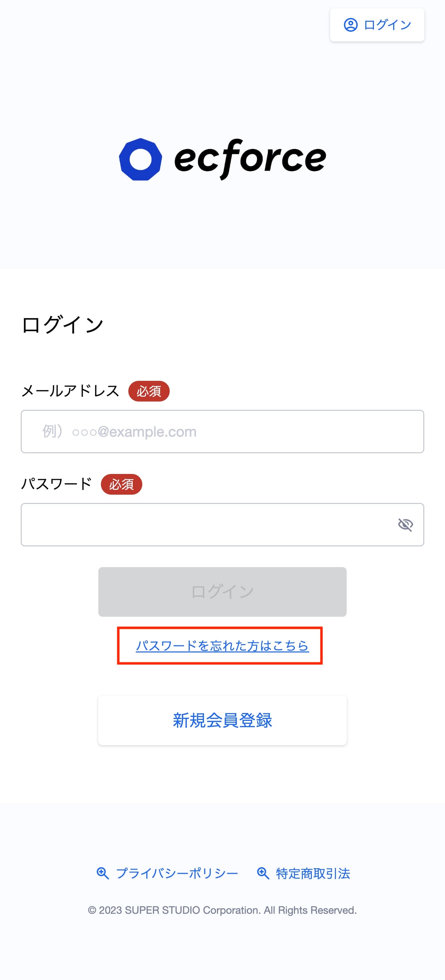Open the top-right ログイン header button text
The width and height of the screenshot is (445, 980).
[x=387, y=25]
